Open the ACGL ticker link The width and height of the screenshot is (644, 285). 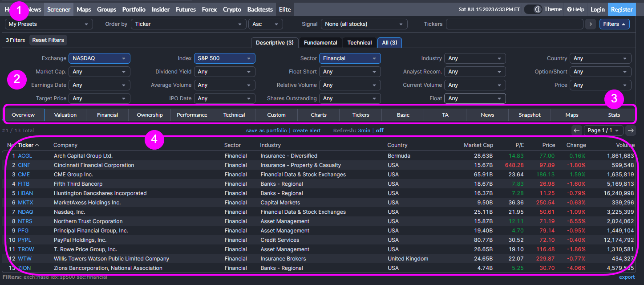(x=25, y=156)
